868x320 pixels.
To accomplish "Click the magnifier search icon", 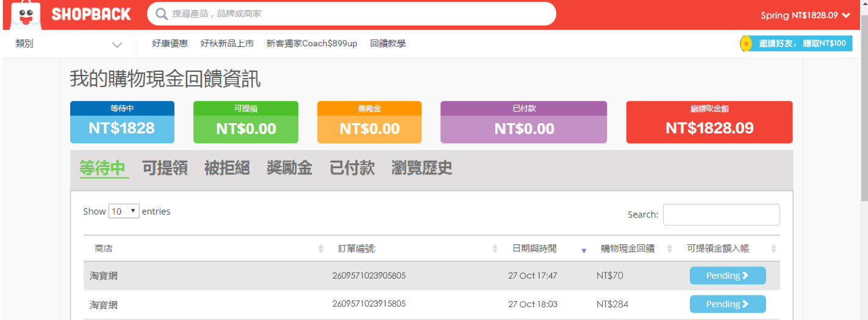I will pos(162,13).
